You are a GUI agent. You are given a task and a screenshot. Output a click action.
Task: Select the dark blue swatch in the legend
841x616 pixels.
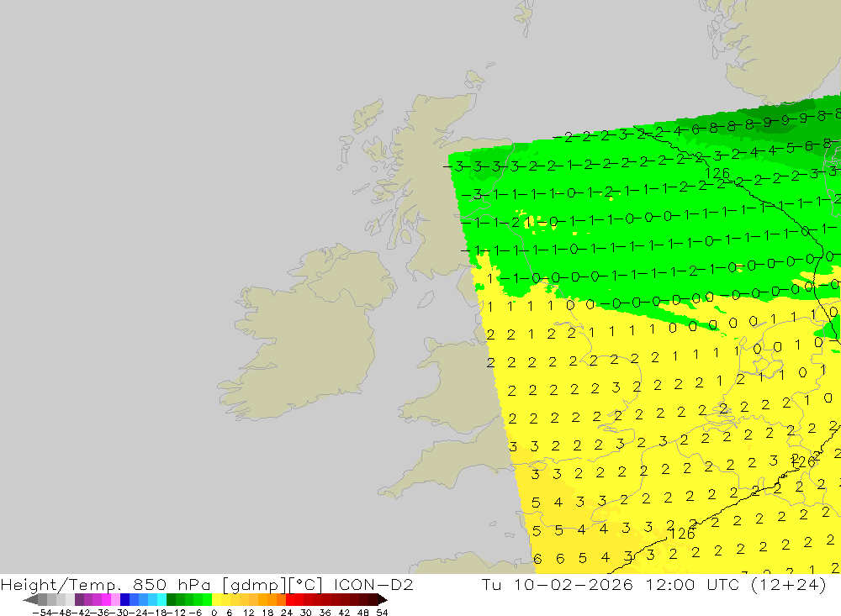125,599
